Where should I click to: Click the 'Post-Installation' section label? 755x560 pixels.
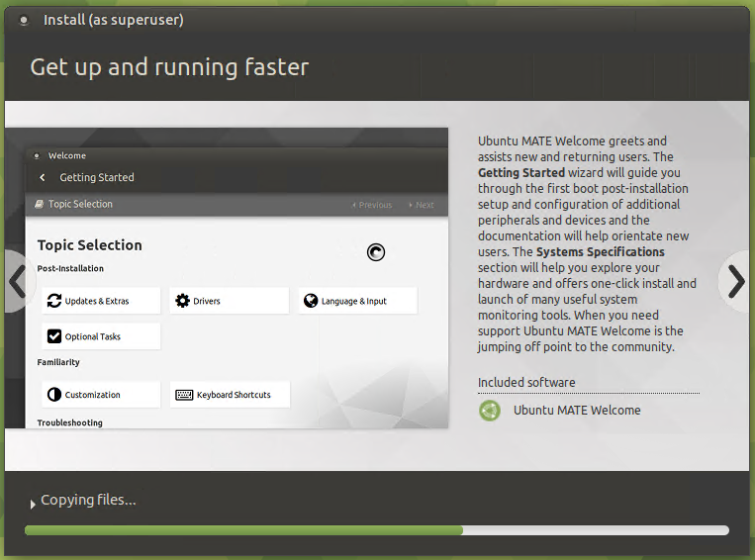pos(70,268)
